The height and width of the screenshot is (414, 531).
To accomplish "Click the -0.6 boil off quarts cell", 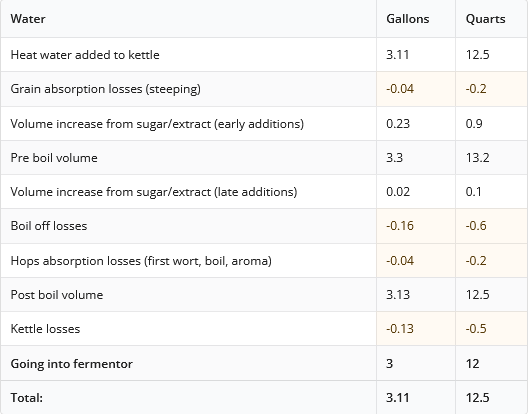I will pos(476,226).
